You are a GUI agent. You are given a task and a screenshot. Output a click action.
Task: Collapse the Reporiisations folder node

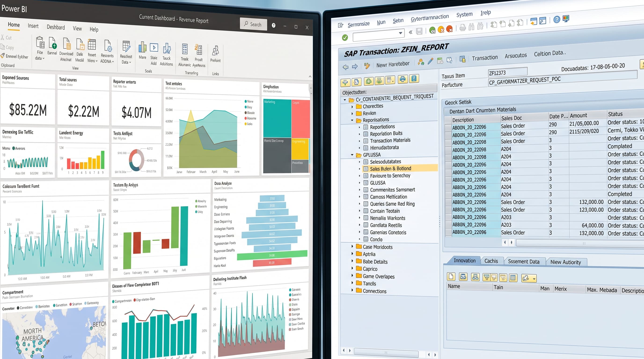pyautogui.click(x=352, y=120)
